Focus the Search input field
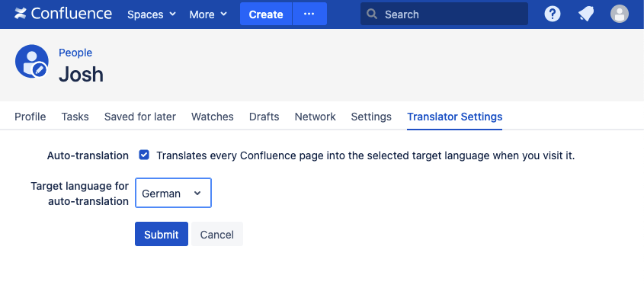The image size is (644, 285). [x=444, y=14]
